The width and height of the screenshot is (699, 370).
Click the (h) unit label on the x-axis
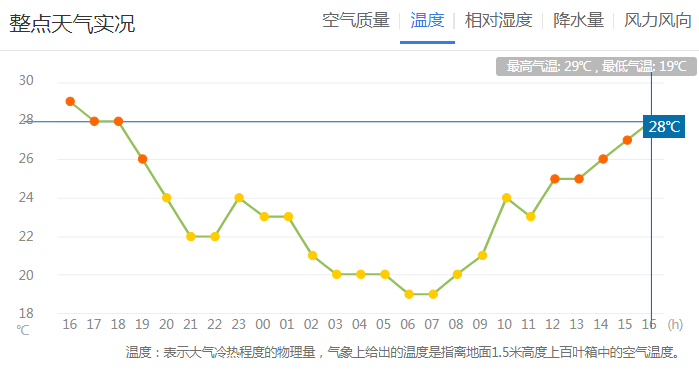coord(675,324)
